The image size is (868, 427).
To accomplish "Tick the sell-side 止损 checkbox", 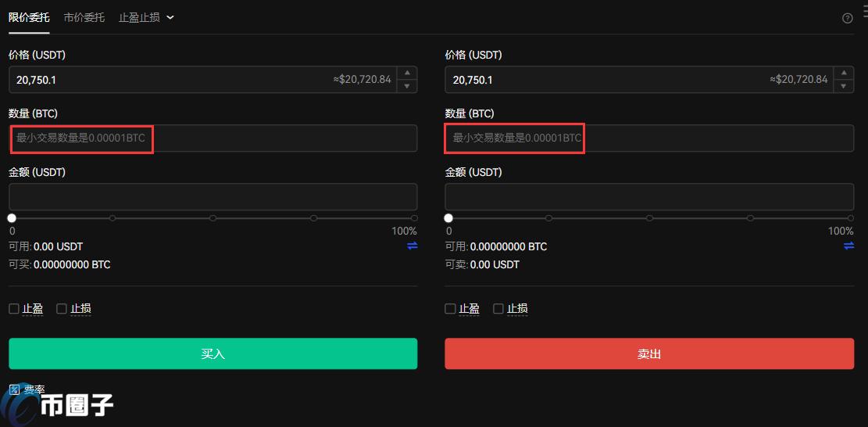I will (x=498, y=309).
